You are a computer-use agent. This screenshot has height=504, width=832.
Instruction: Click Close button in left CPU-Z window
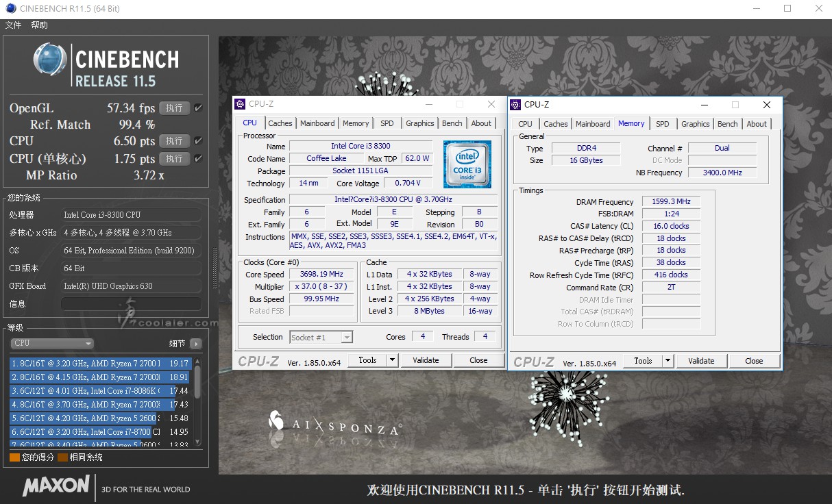[478, 360]
